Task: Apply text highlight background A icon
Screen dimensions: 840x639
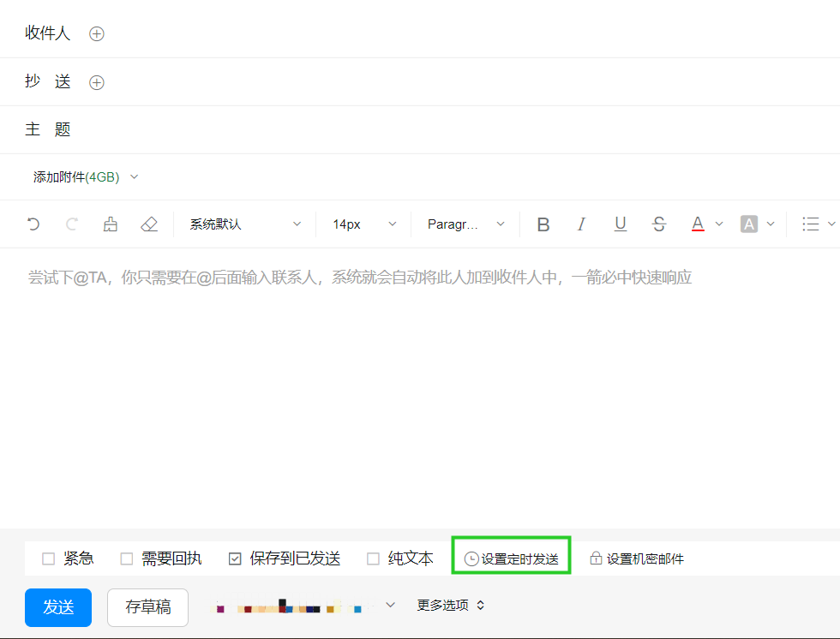Action: pyautogui.click(x=749, y=224)
